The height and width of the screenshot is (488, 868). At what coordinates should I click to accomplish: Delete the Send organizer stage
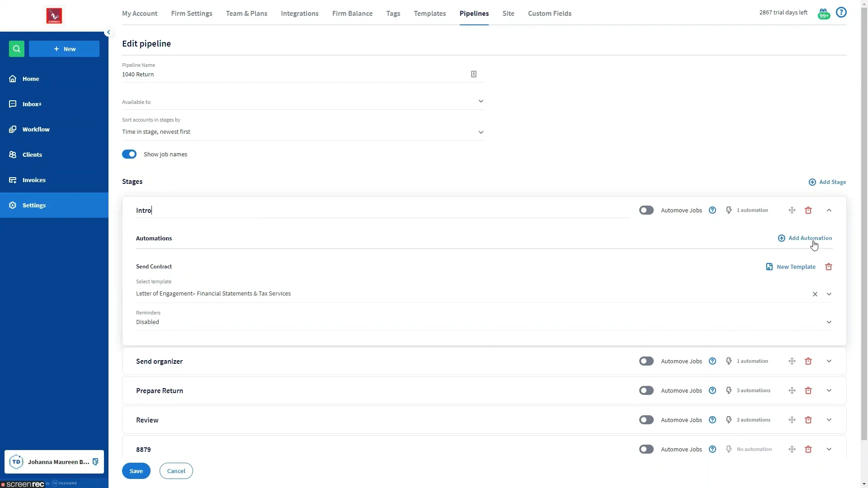click(808, 361)
